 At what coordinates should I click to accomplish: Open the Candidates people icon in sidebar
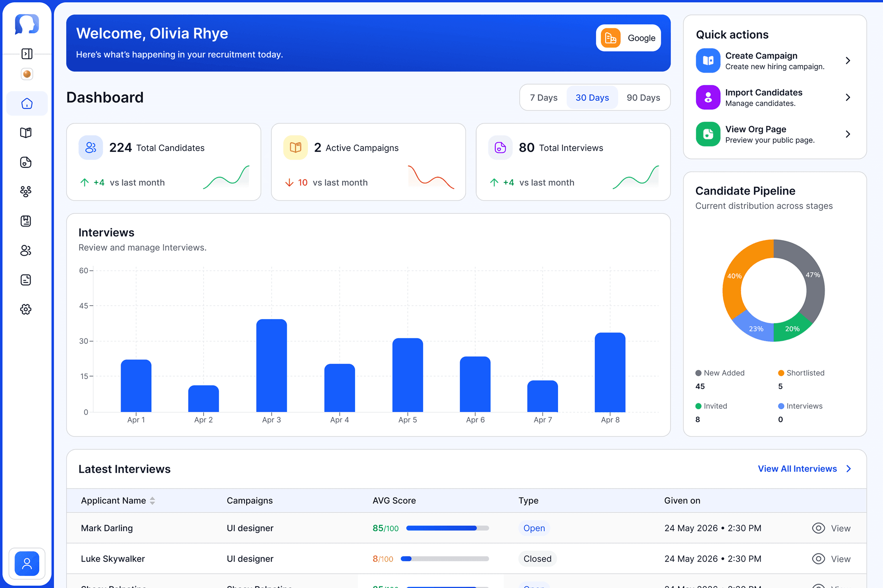26,250
